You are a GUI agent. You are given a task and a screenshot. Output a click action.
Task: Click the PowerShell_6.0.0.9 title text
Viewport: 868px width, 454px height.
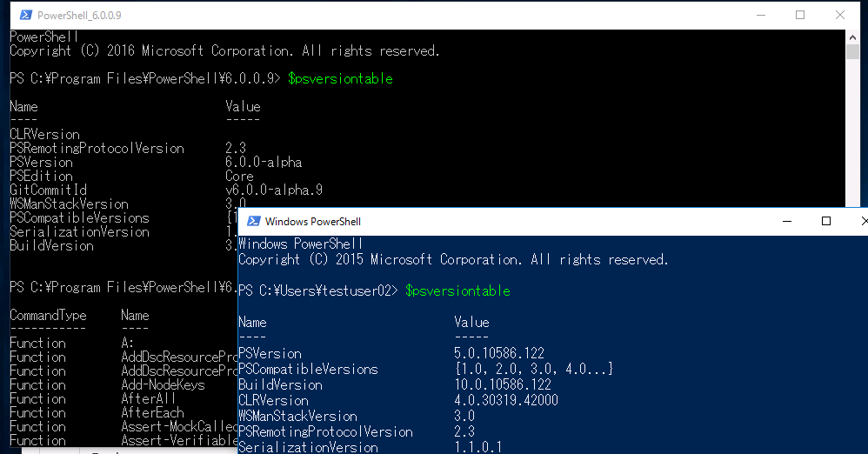pos(79,16)
